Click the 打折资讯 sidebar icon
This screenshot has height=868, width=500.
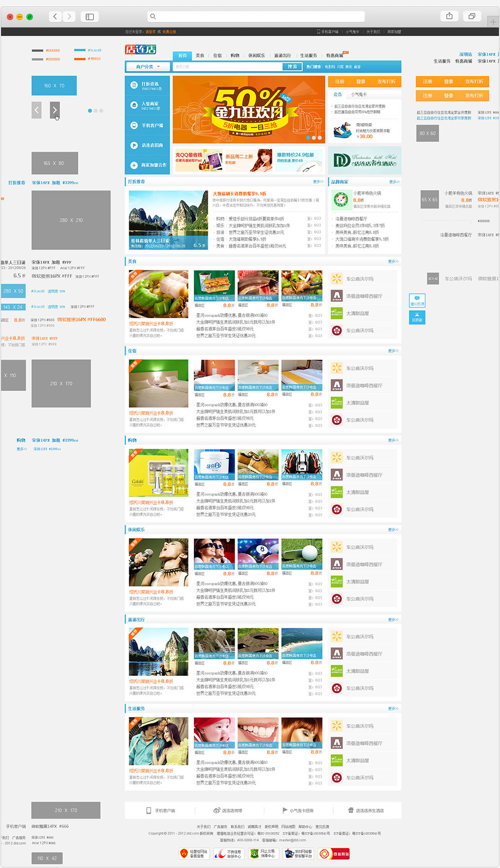[x=134, y=85]
